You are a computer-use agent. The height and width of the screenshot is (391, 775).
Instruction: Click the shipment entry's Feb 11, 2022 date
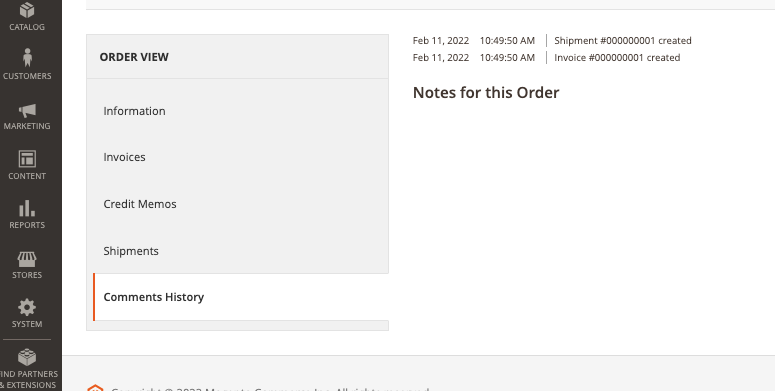pyautogui.click(x=441, y=41)
